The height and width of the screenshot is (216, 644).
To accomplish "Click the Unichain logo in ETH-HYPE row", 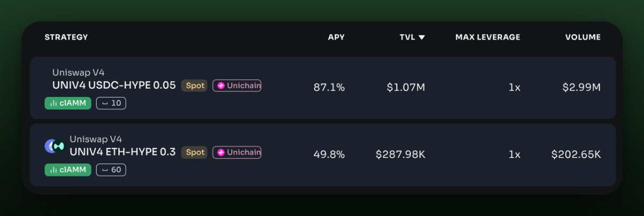I will click(x=221, y=152).
